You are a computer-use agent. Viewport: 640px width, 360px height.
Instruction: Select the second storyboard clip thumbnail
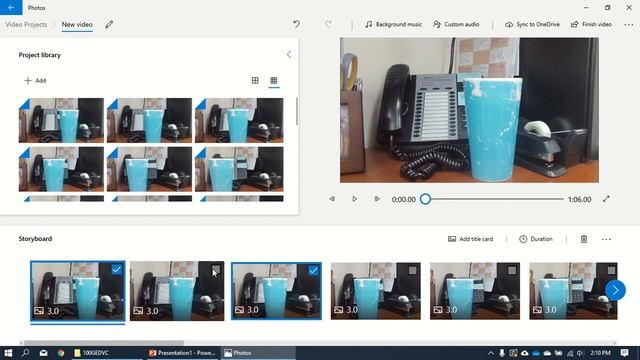(x=177, y=291)
